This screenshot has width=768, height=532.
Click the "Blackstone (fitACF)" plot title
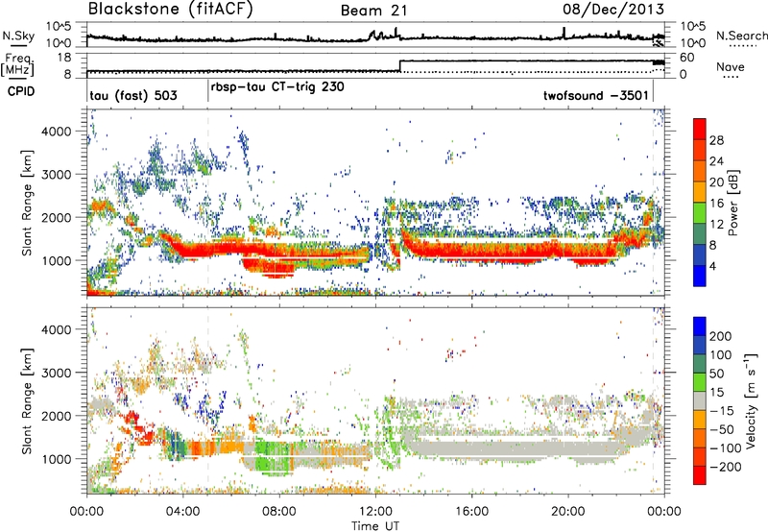point(170,9)
